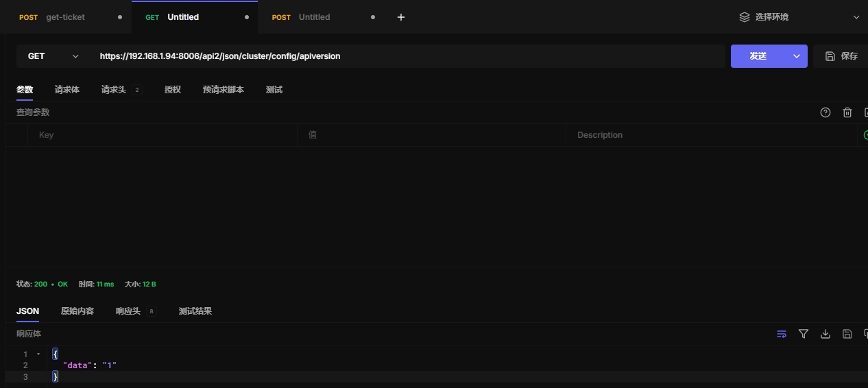Click the trash icon to clear query params

847,112
